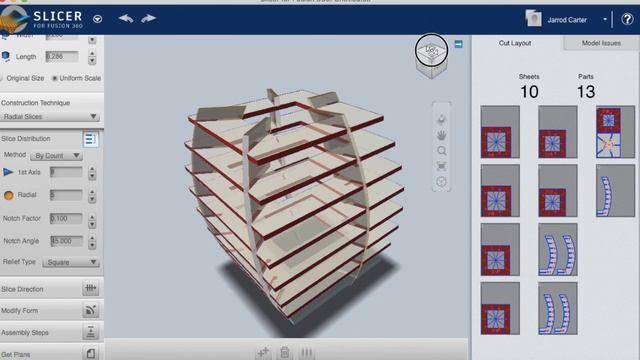This screenshot has height=360, width=640.
Task: Open the Method By Count dropdown
Action: [x=57, y=156]
